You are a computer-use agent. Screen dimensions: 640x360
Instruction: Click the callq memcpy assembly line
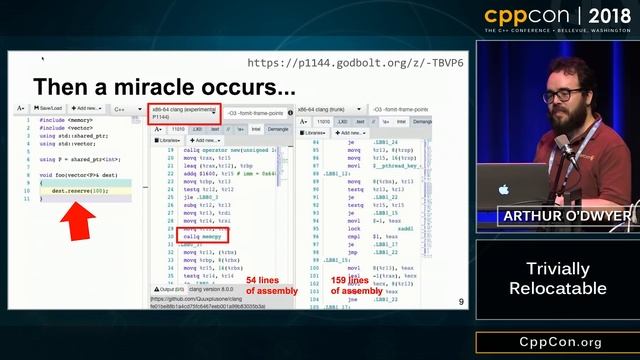(202, 236)
